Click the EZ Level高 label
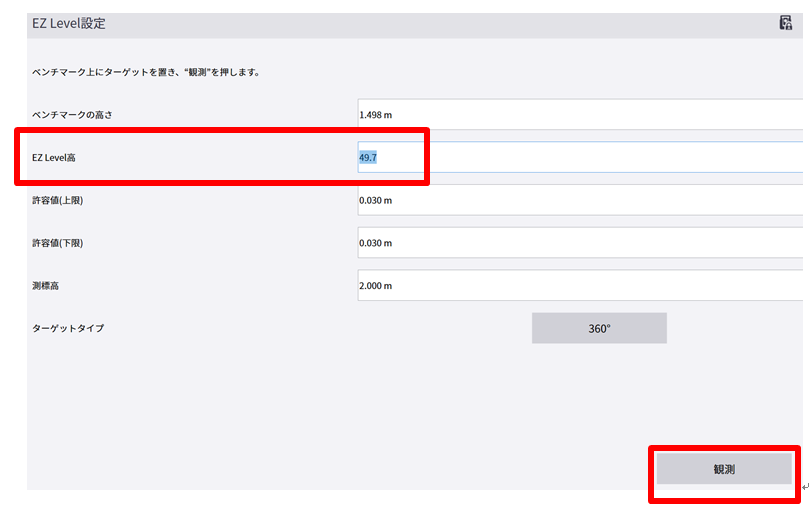Viewport: 809px width, 514px height. (53, 157)
